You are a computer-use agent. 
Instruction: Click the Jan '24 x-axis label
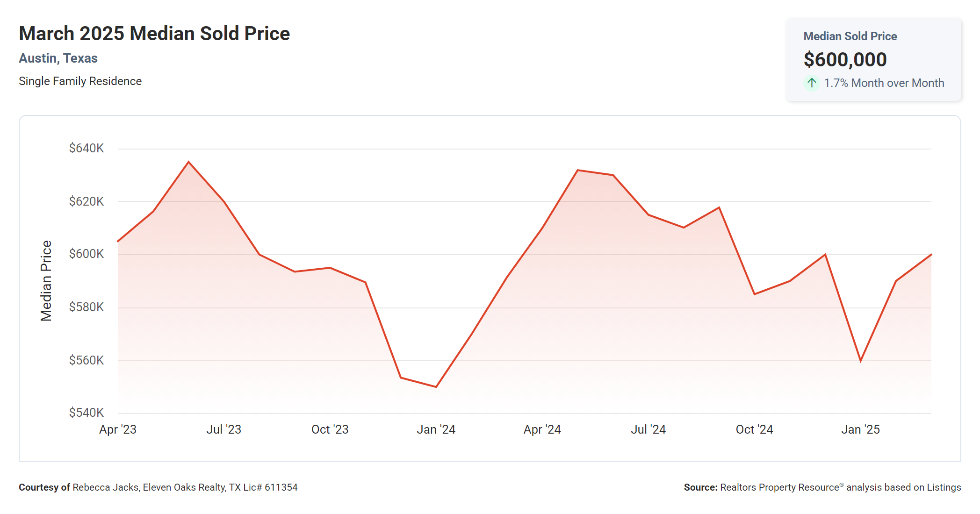pos(436,429)
